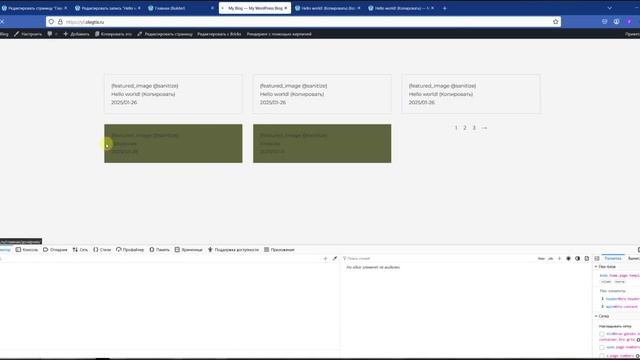
Task: Open the list all tabs chevron
Action: (609, 8)
